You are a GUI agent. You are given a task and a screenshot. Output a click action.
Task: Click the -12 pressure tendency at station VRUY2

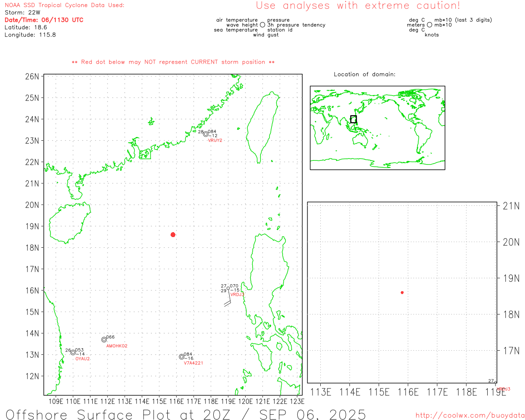tap(212, 136)
